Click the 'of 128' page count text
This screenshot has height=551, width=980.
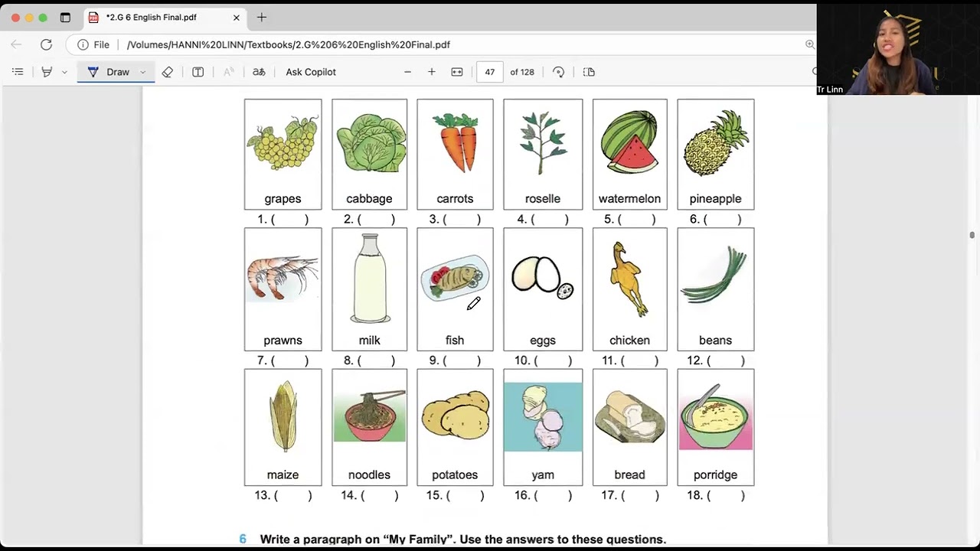pyautogui.click(x=522, y=72)
